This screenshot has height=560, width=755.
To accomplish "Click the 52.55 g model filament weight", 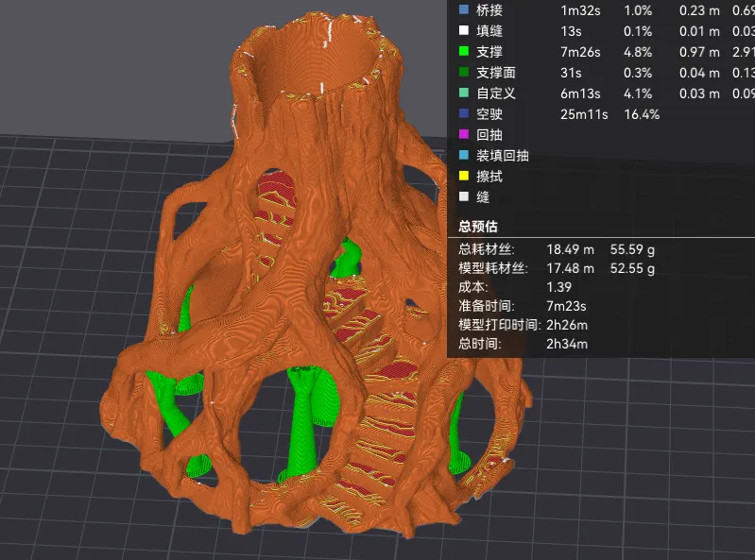I will [x=632, y=268].
